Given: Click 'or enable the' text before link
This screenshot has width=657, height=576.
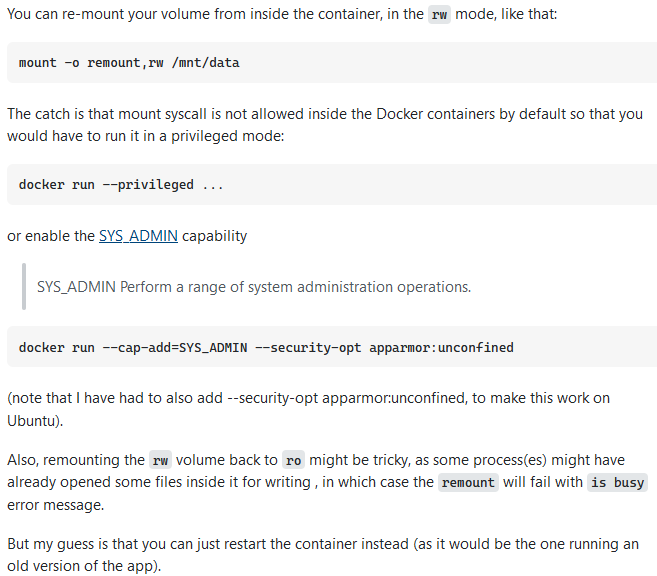Looking at the screenshot, I should click(51, 236).
